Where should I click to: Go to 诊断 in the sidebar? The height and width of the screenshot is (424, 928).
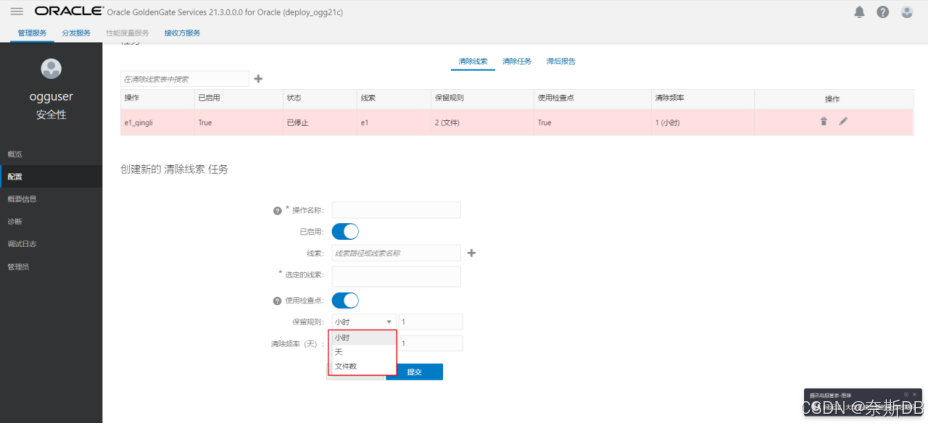tap(14, 221)
